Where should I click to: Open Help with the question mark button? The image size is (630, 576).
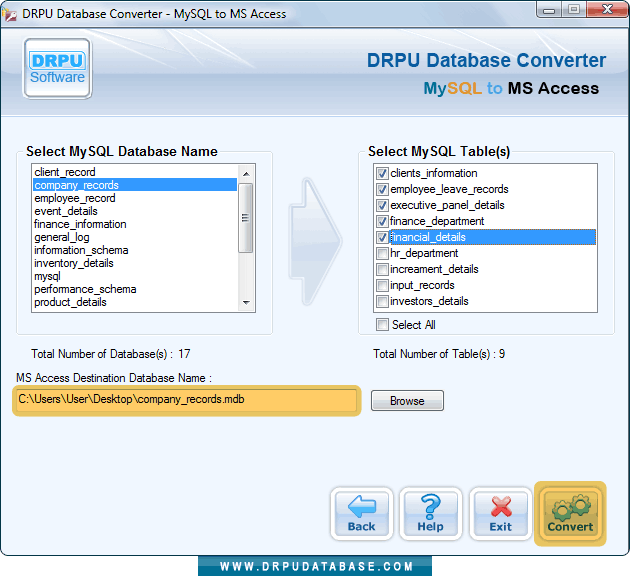click(430, 514)
